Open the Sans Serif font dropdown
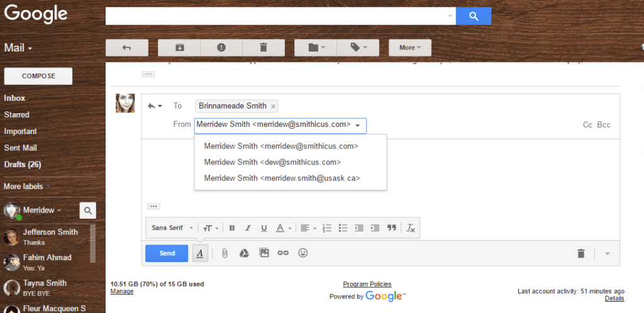This screenshot has width=644, height=313. point(172,228)
